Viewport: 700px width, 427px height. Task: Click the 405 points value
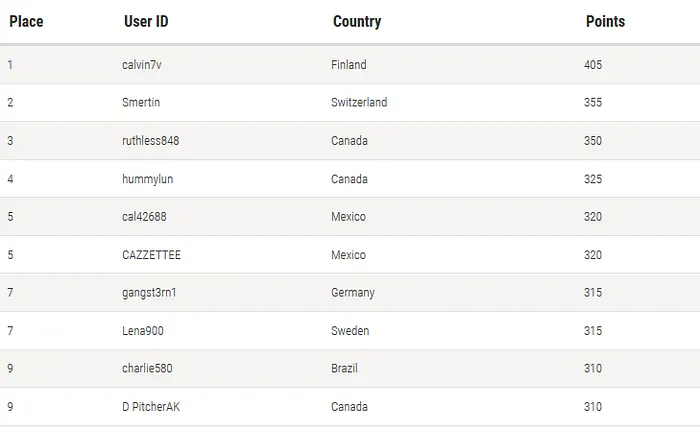pos(593,65)
